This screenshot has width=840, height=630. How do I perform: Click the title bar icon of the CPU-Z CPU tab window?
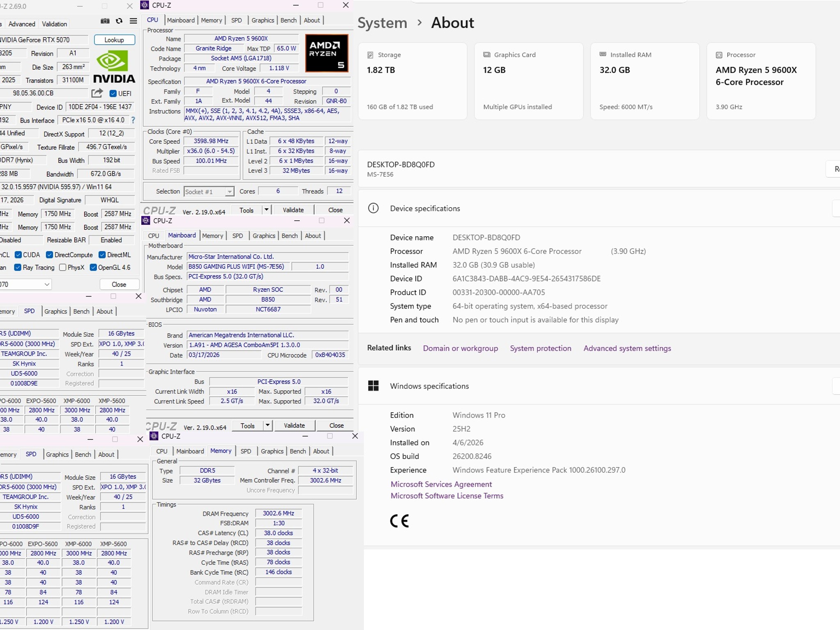pos(144,5)
